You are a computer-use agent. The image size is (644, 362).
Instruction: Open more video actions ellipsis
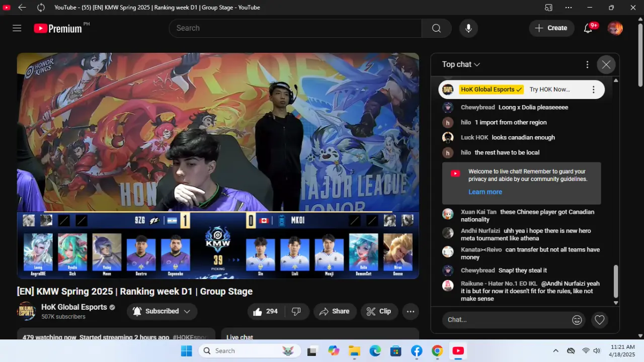pos(411,311)
